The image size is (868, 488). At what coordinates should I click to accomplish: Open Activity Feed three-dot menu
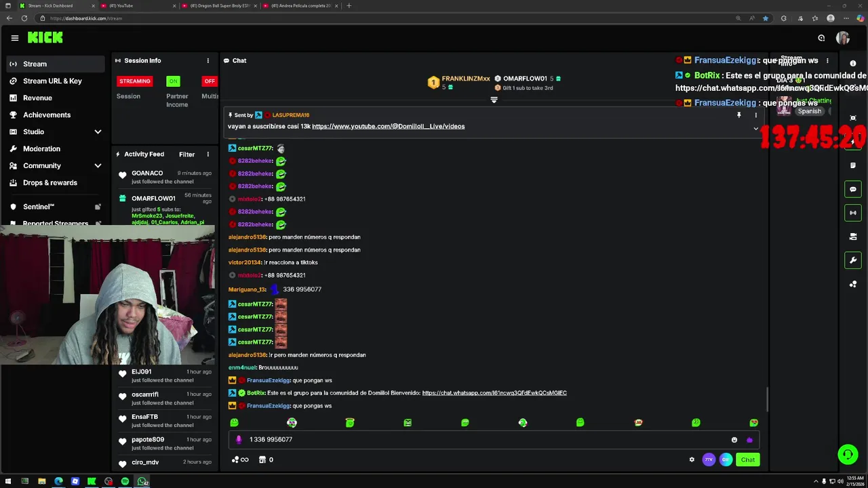click(x=208, y=154)
